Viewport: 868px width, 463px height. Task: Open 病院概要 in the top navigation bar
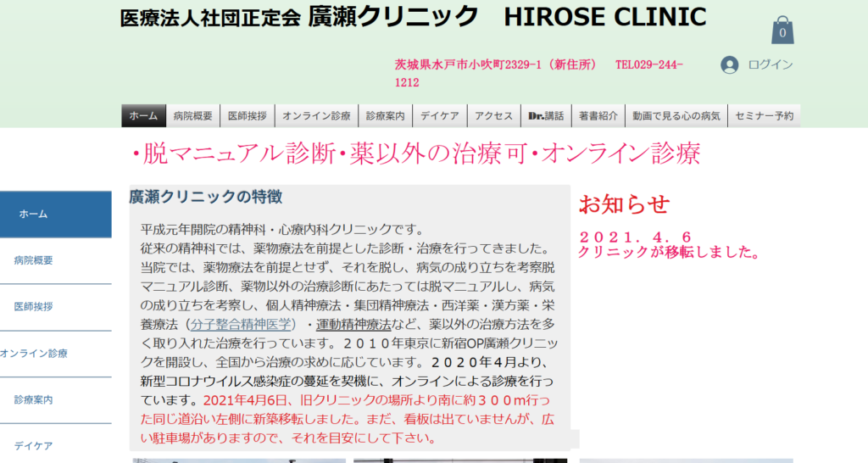tap(192, 116)
